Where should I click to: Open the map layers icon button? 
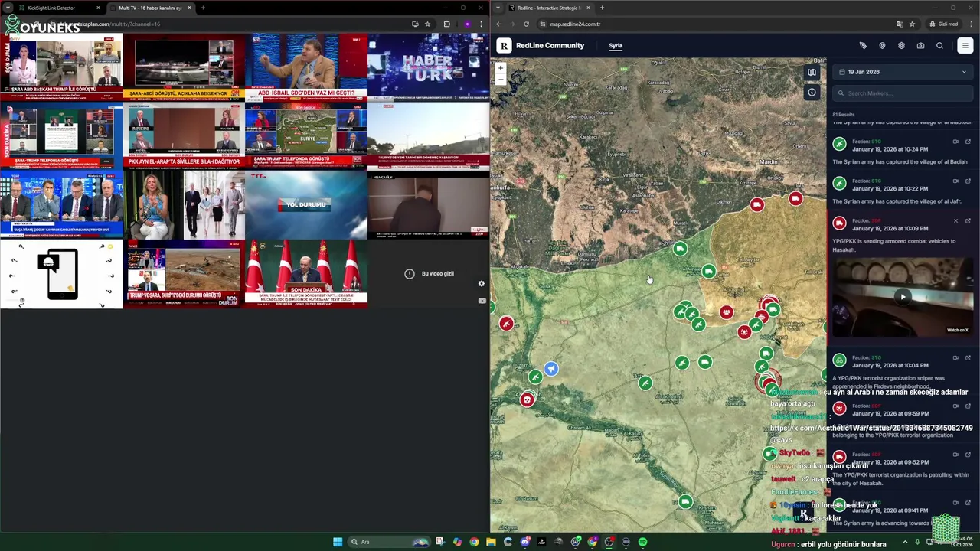pos(812,73)
